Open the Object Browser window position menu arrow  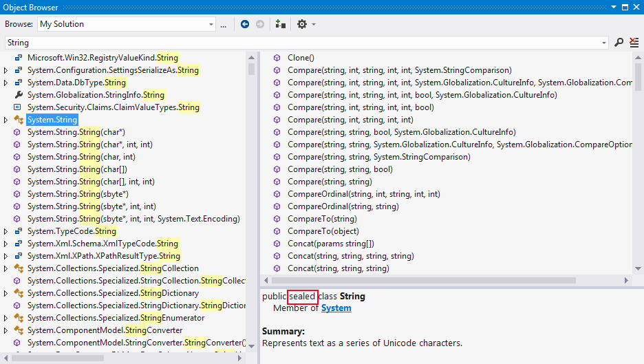pyautogui.click(x=614, y=7)
